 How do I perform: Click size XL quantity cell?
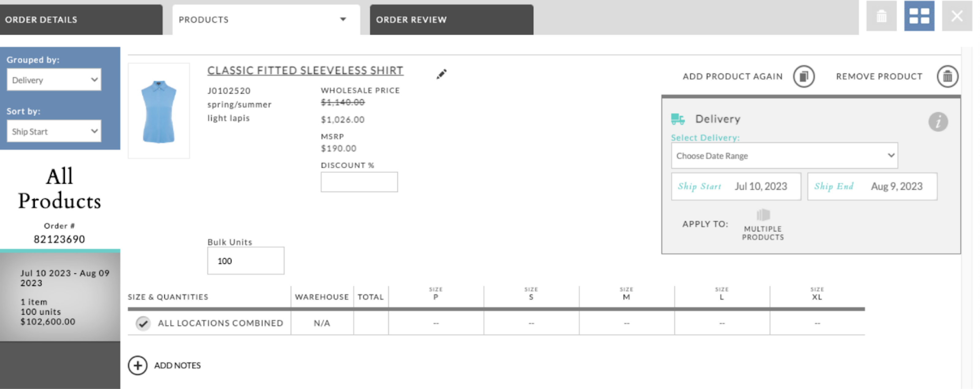(817, 323)
